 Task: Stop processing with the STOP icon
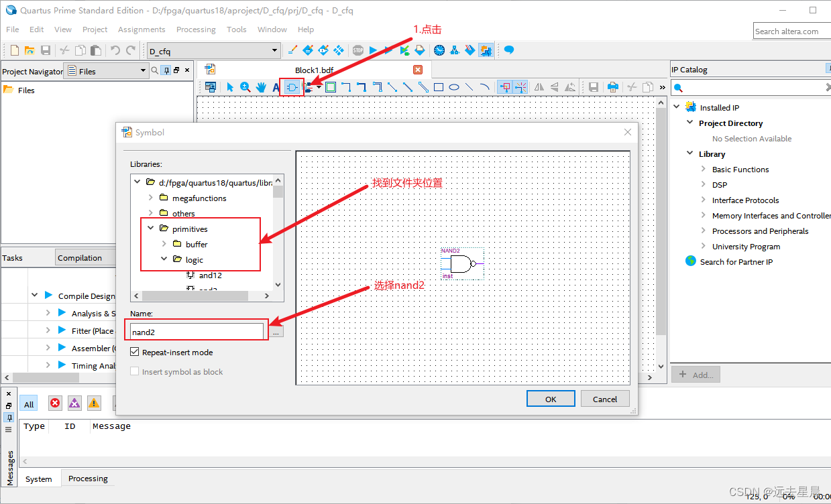358,50
